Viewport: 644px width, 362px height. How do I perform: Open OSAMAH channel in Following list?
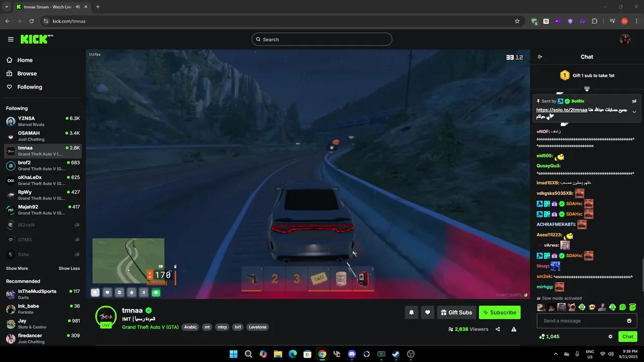(x=43, y=136)
